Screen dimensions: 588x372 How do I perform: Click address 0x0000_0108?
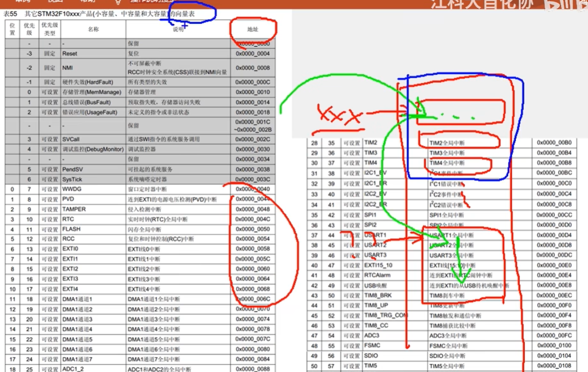(554, 366)
